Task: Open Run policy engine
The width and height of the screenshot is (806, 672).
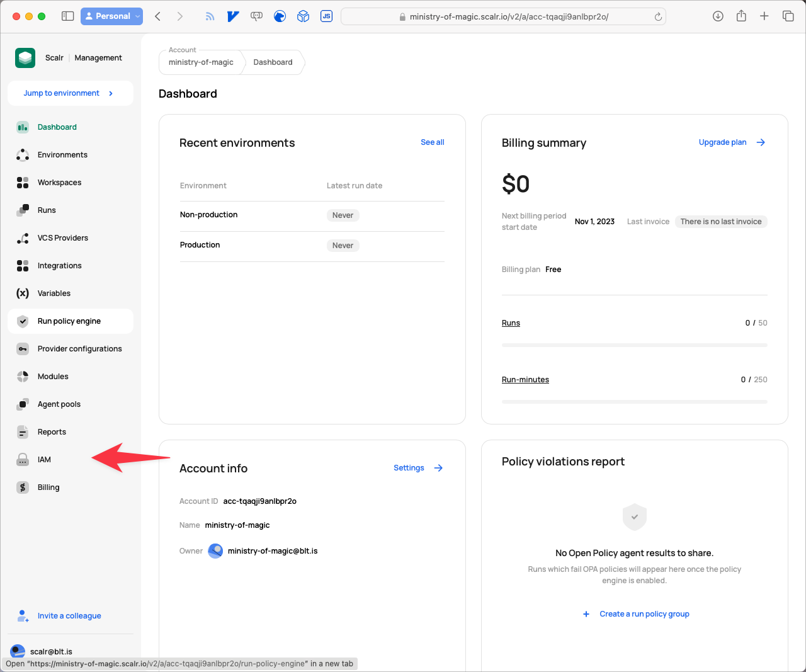Action: coord(69,321)
